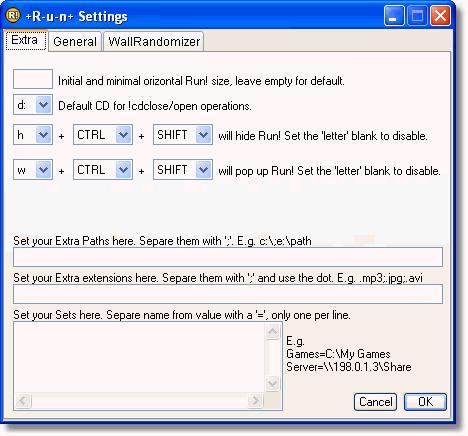The height and width of the screenshot is (436, 468).
Task: Select the Extra tab
Action: pyautogui.click(x=25, y=40)
